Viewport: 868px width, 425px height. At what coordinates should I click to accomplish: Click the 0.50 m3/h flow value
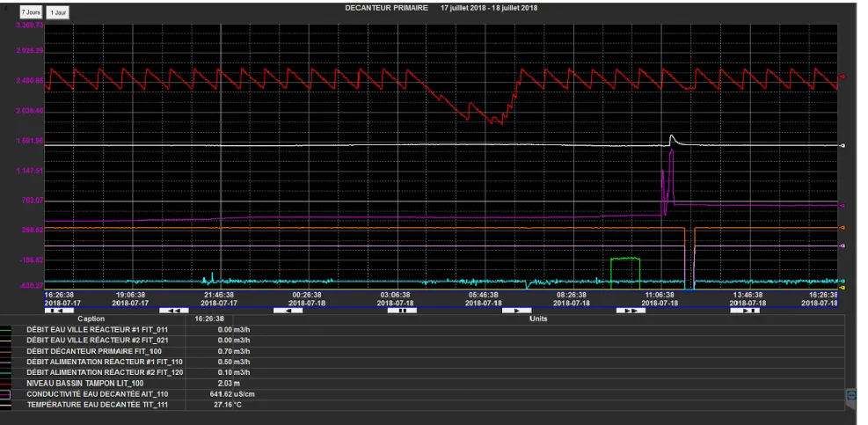tap(234, 362)
